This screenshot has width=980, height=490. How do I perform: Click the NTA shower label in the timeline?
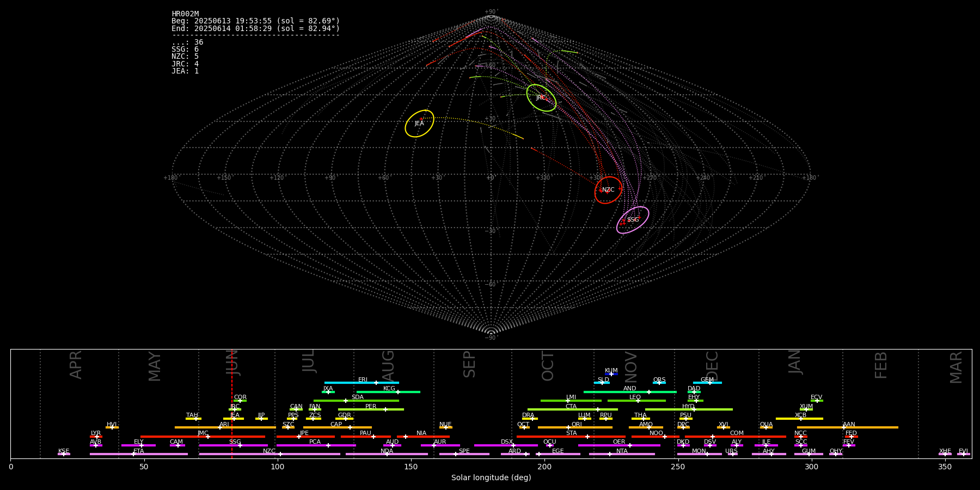click(622, 451)
